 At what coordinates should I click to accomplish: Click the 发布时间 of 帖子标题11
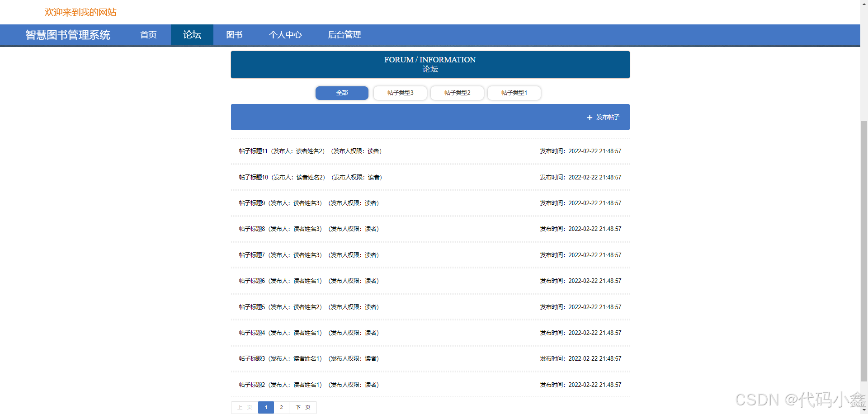point(580,151)
